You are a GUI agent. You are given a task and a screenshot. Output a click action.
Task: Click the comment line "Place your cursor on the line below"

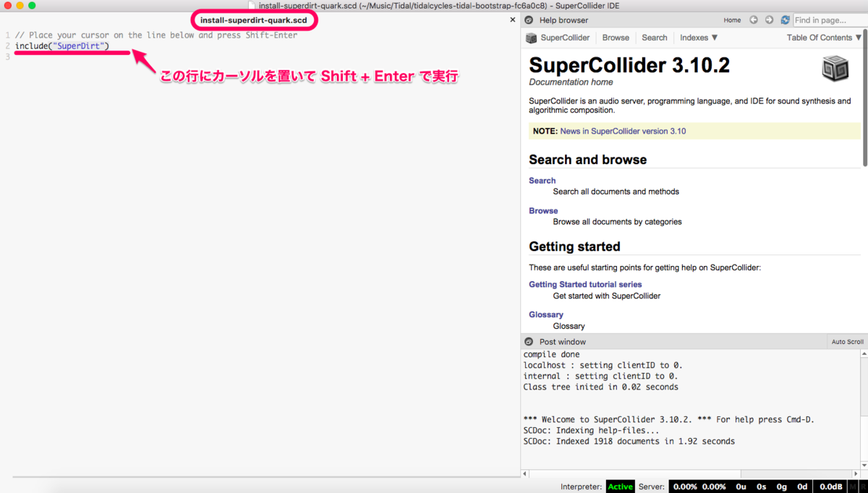[156, 35]
